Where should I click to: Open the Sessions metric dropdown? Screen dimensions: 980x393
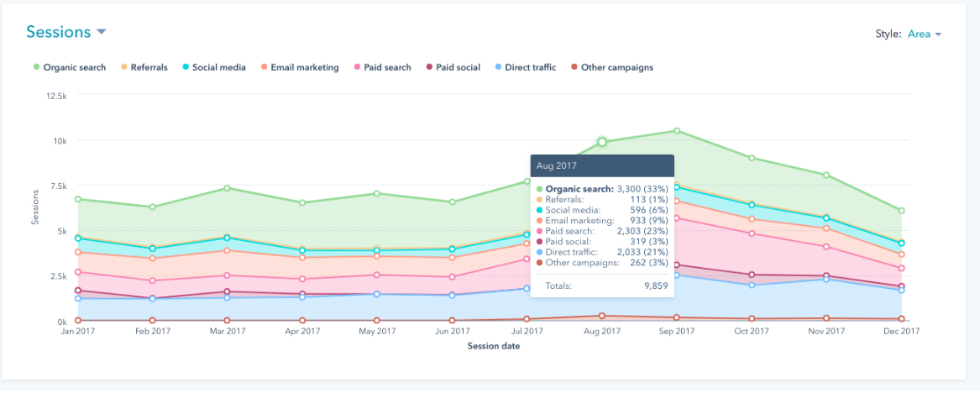point(66,32)
